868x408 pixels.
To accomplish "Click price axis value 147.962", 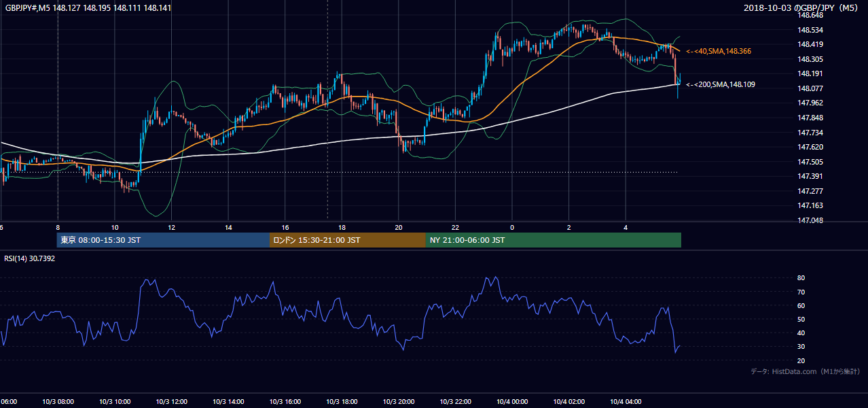I will [x=810, y=103].
